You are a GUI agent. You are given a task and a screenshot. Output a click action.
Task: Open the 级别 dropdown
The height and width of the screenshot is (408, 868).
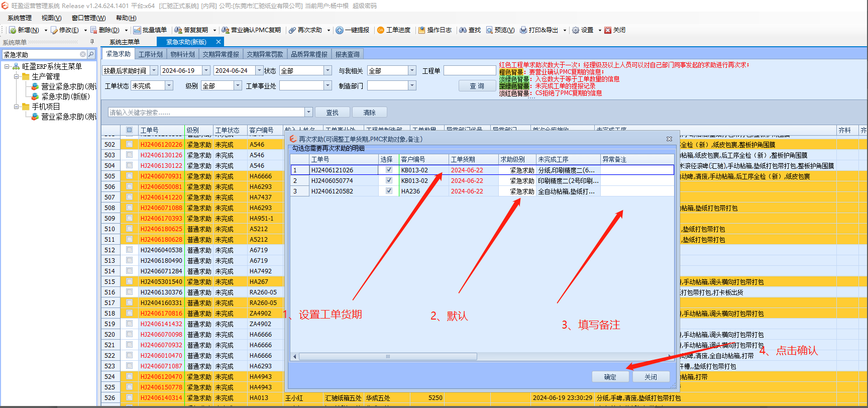click(238, 86)
